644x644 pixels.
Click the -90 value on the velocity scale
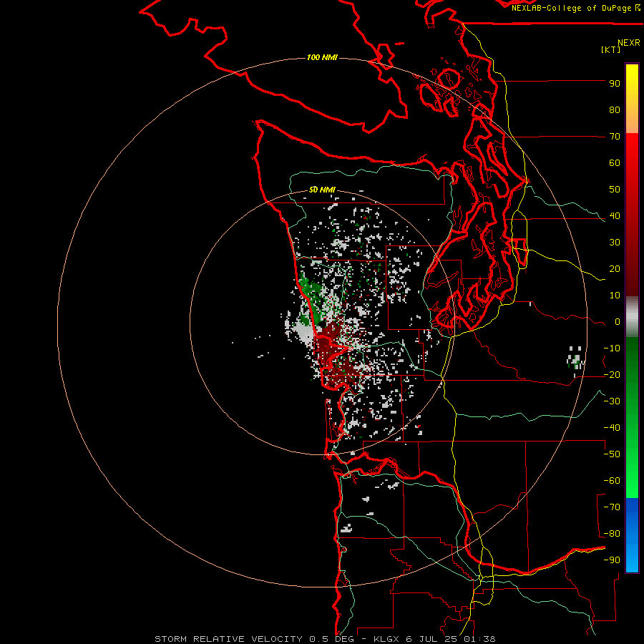pos(612,560)
